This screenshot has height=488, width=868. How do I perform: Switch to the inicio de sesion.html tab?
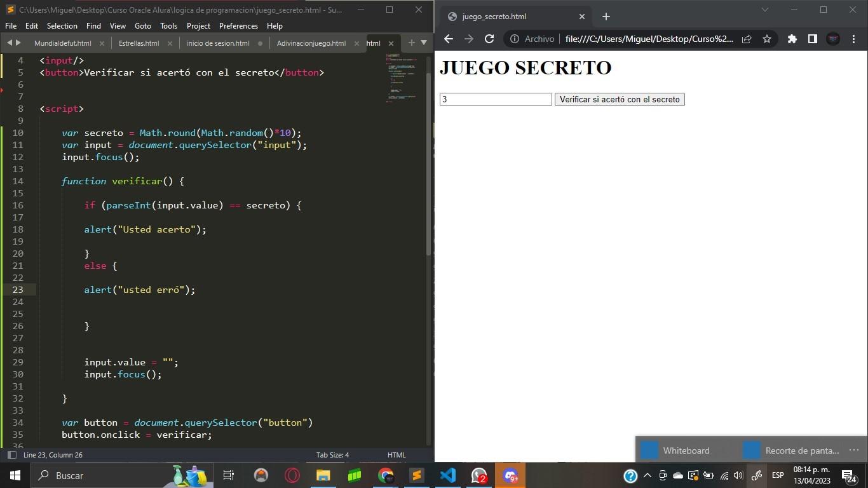(218, 43)
